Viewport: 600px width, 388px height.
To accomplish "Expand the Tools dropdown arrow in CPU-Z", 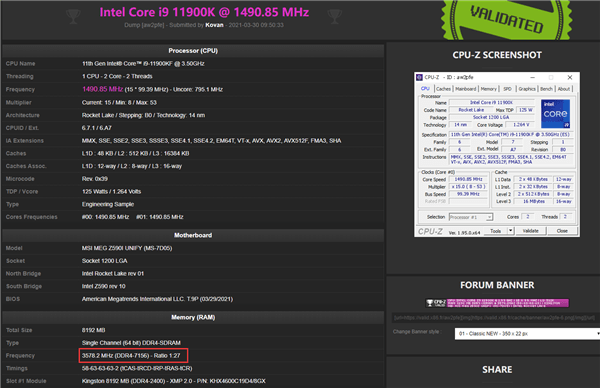I will [510, 231].
